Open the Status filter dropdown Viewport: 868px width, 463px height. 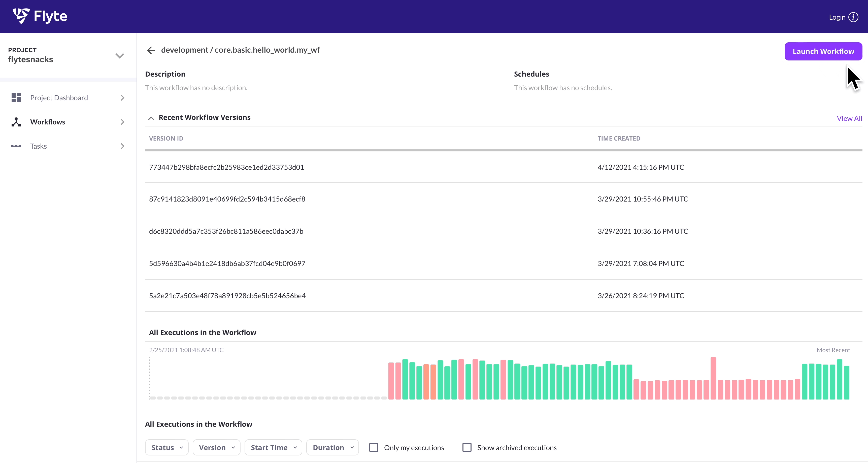(x=166, y=447)
